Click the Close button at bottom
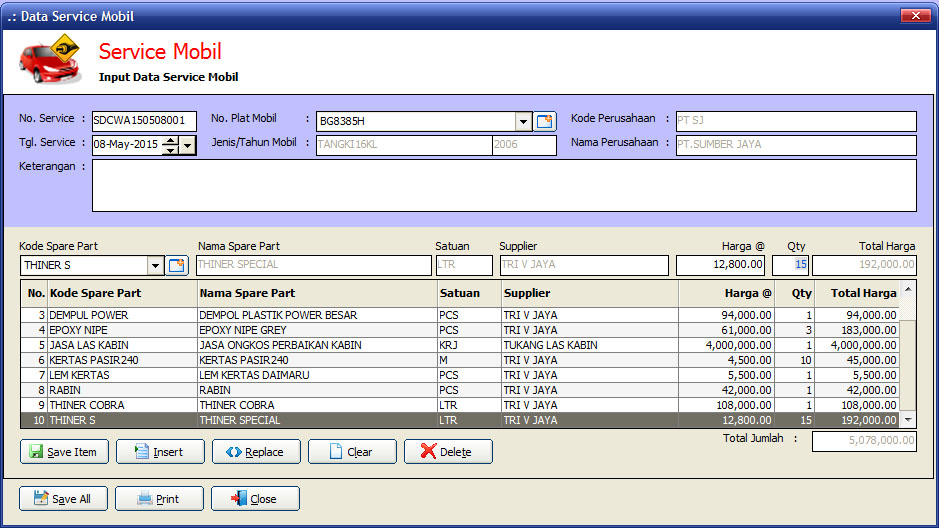This screenshot has height=528, width=939. click(255, 499)
